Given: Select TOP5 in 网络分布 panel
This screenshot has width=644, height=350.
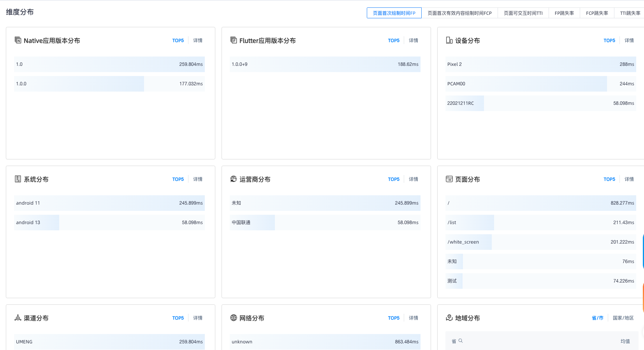Looking at the screenshot, I should coord(394,318).
